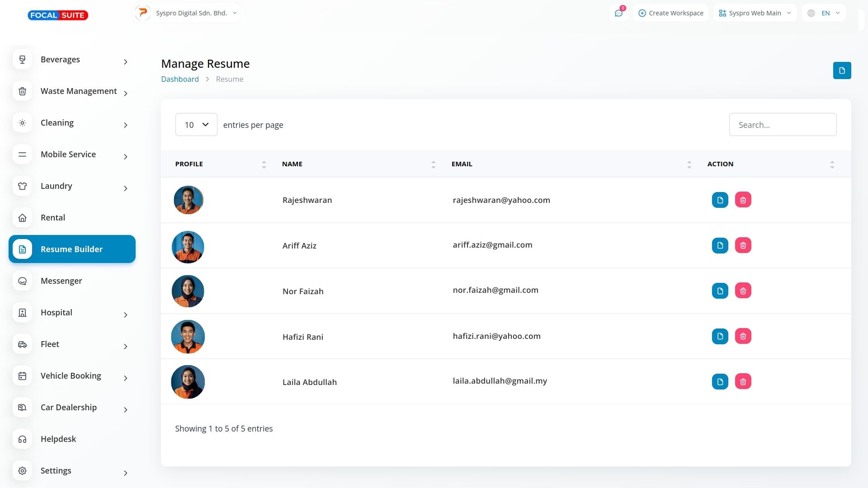The image size is (868, 488).
Task: Open the entries per page dropdown
Action: (x=196, y=125)
